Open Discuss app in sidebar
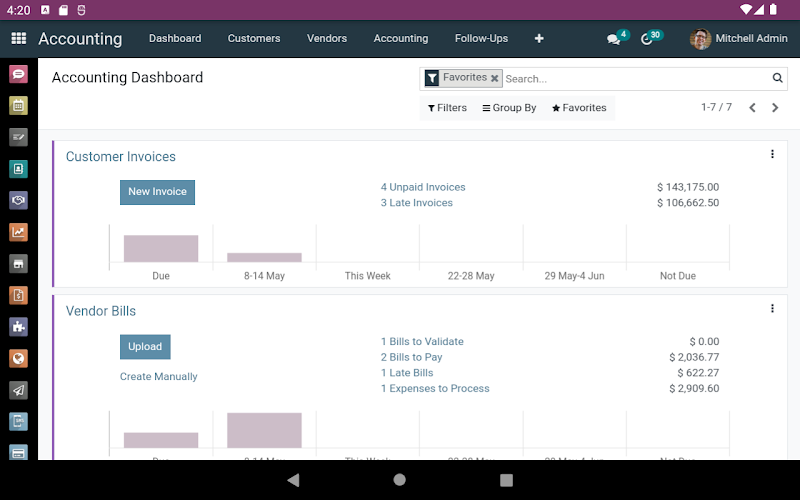Viewport: 800px width, 500px height. point(18,74)
